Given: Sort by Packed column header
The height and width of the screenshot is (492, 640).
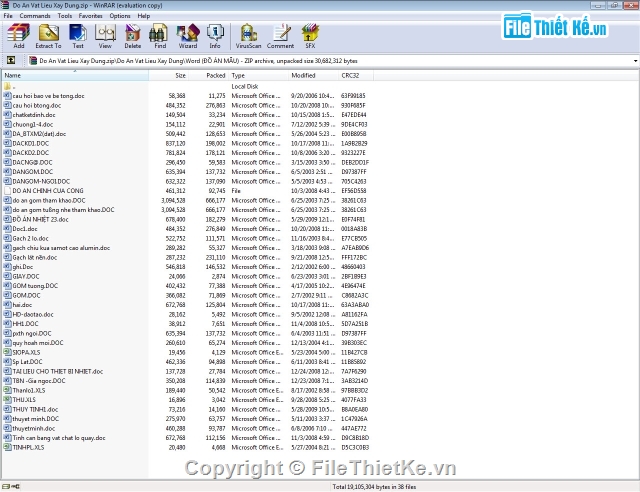Looking at the screenshot, I should click(x=208, y=76).
